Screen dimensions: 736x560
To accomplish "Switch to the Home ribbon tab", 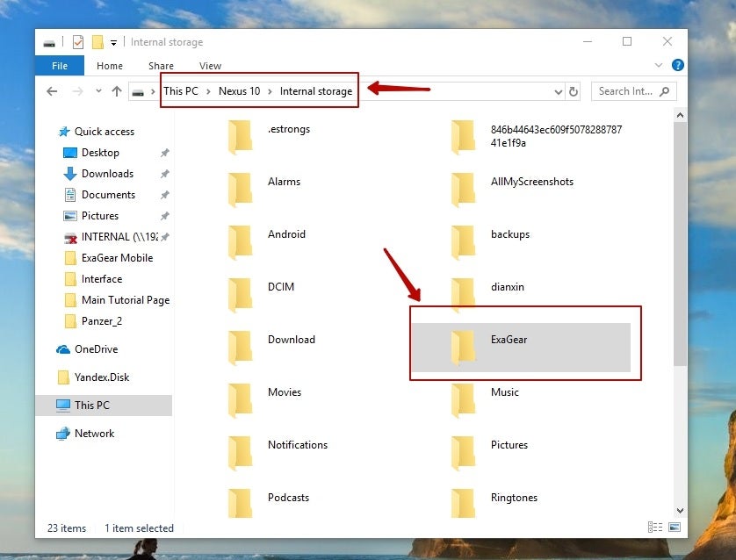I will pos(110,66).
